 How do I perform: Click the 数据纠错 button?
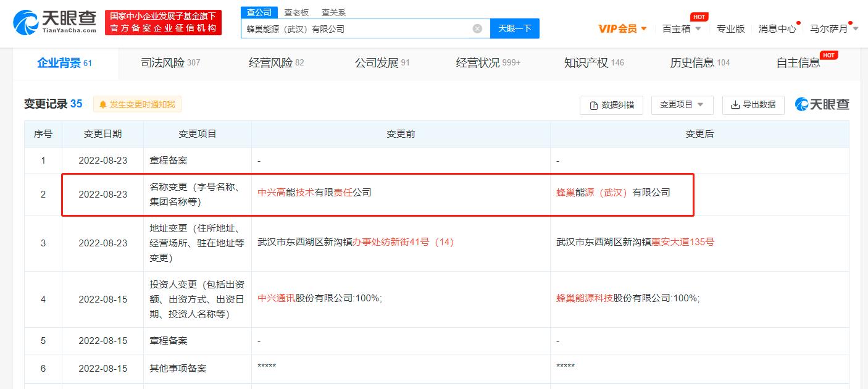tap(611, 105)
